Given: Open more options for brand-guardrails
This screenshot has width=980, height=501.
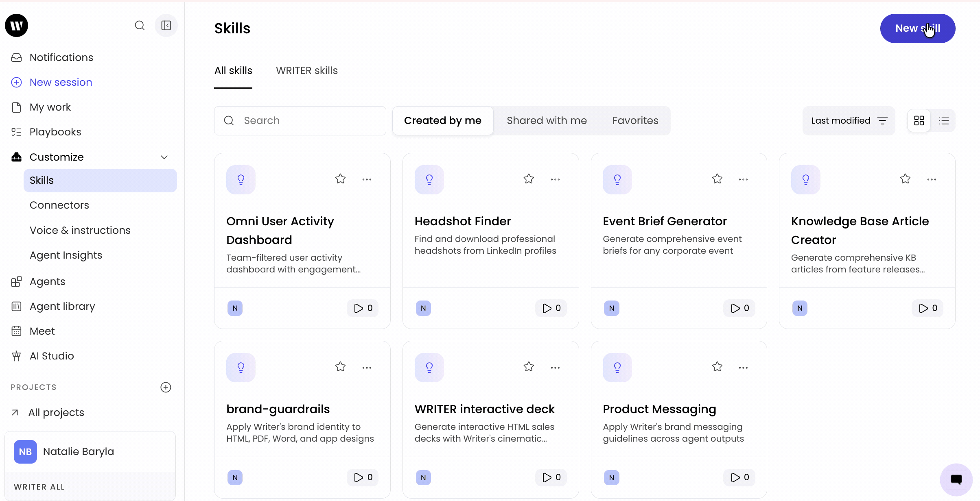Looking at the screenshot, I should pyautogui.click(x=367, y=368).
